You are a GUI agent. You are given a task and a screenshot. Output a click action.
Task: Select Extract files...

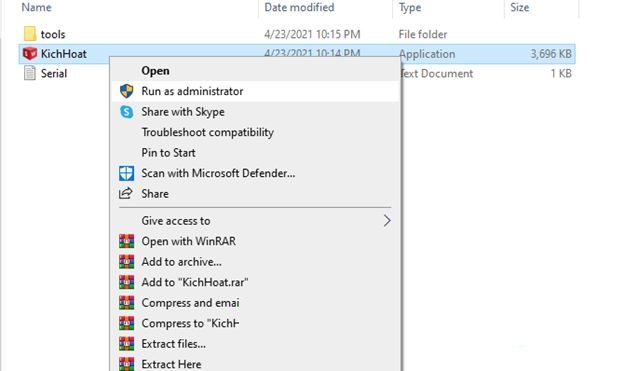point(255,344)
